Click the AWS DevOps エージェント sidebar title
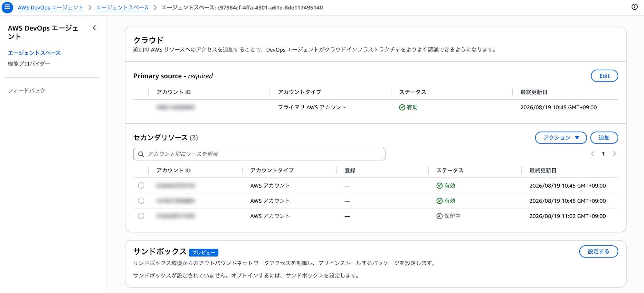The width and height of the screenshot is (644, 293). tap(43, 32)
